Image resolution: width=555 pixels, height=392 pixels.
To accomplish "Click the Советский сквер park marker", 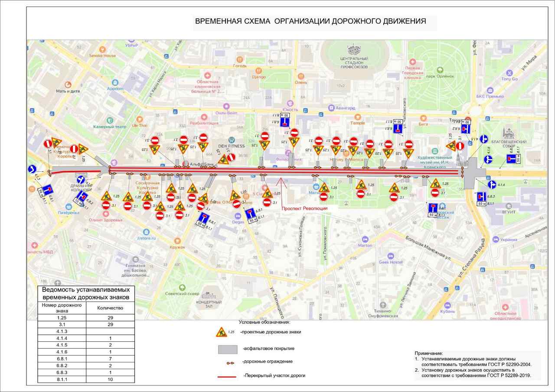I will (x=181, y=287).
